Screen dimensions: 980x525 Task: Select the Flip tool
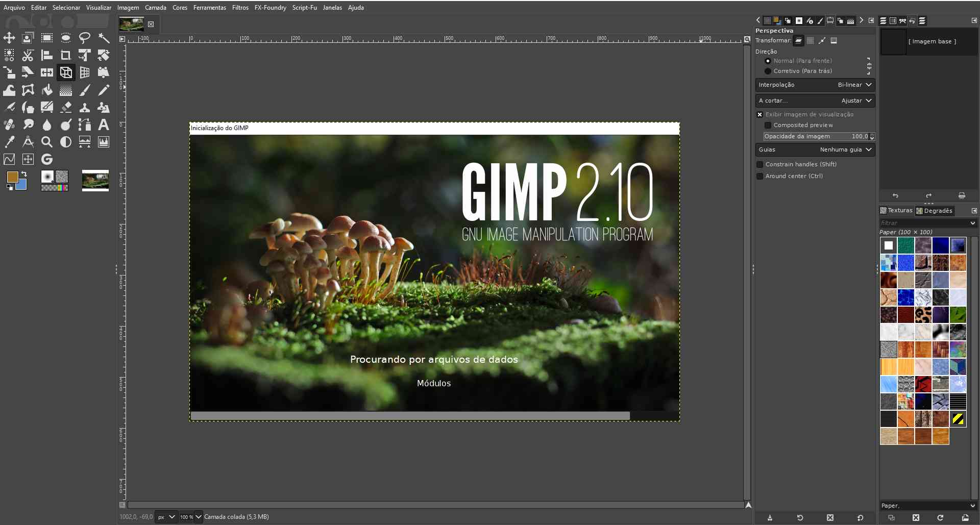coord(47,72)
